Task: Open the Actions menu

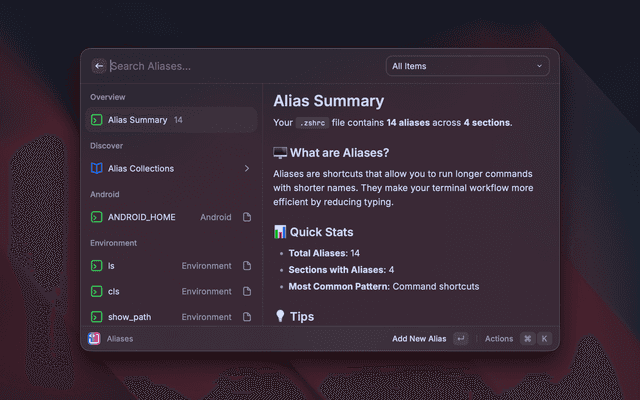Action: pos(498,339)
